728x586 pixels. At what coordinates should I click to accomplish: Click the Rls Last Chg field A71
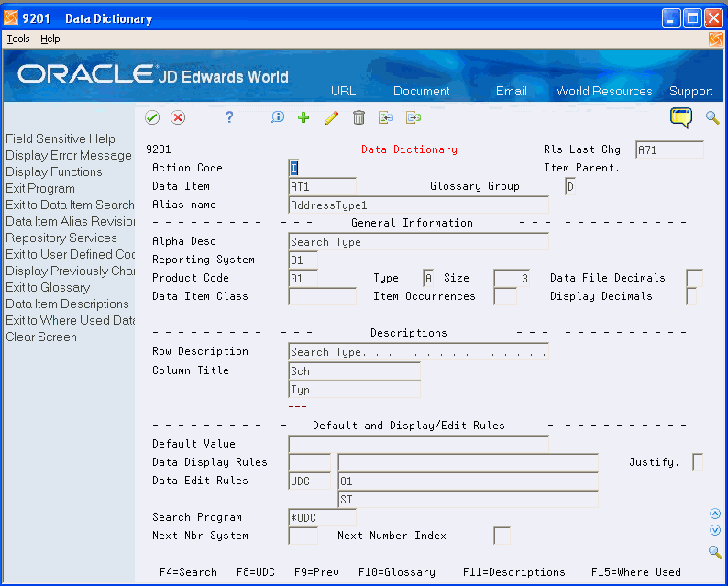point(669,150)
